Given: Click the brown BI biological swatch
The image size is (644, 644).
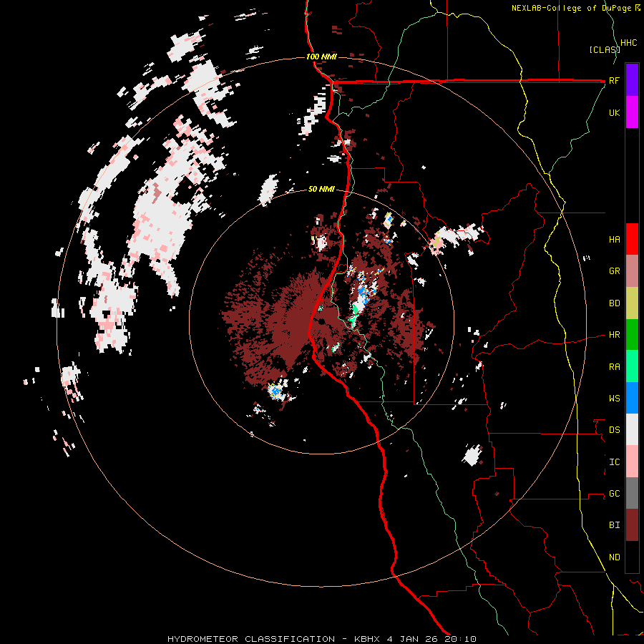Looking at the screenshot, I should pyautogui.click(x=632, y=525).
